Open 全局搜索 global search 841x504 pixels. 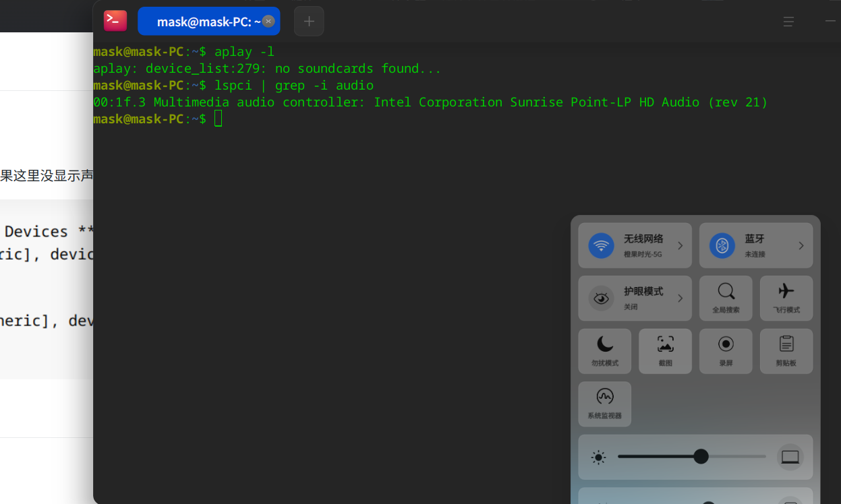[x=726, y=298]
